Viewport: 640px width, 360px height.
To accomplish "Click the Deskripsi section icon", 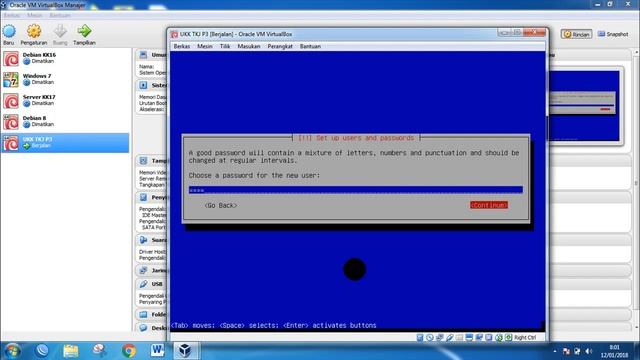I will (143, 328).
